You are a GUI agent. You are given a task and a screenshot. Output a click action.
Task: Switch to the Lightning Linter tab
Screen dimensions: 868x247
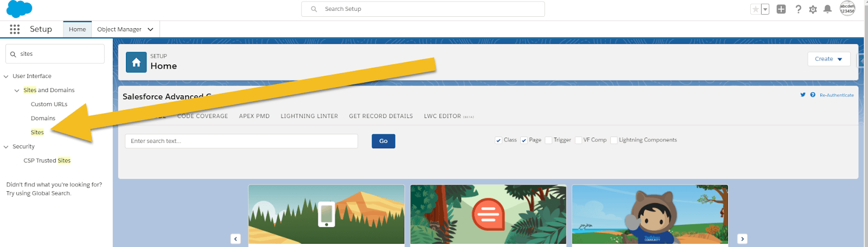309,116
